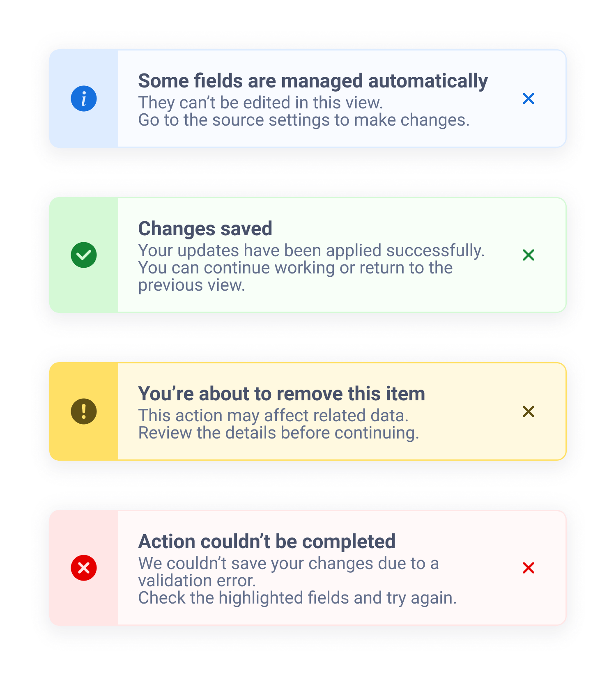Image resolution: width=616 pixels, height=675 pixels.
Task: Dismiss the remove item warning
Action: pyautogui.click(x=528, y=411)
